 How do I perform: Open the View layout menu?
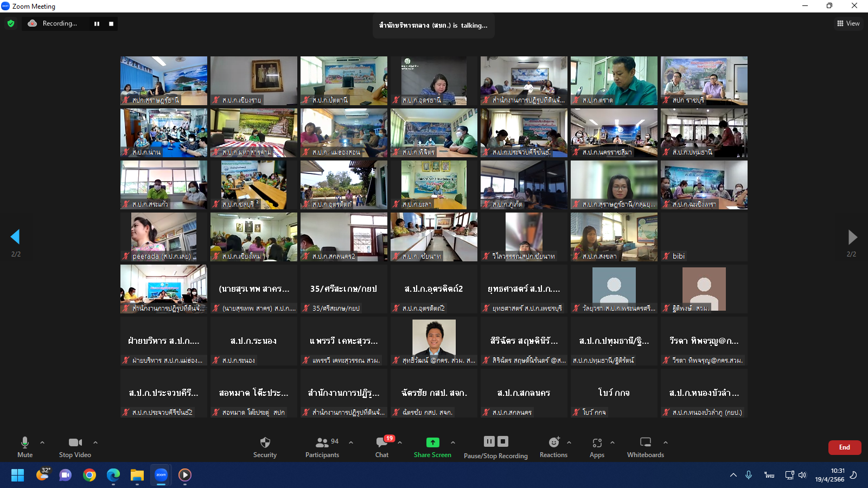[848, 23]
